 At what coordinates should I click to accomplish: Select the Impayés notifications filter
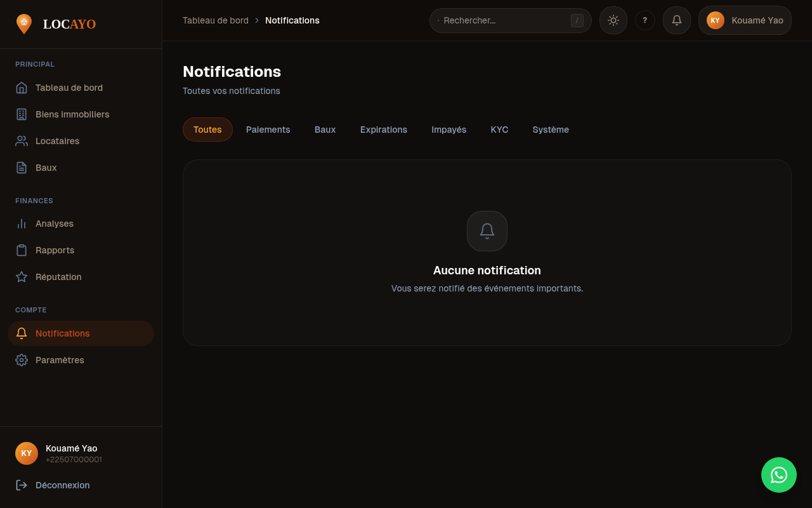point(449,130)
